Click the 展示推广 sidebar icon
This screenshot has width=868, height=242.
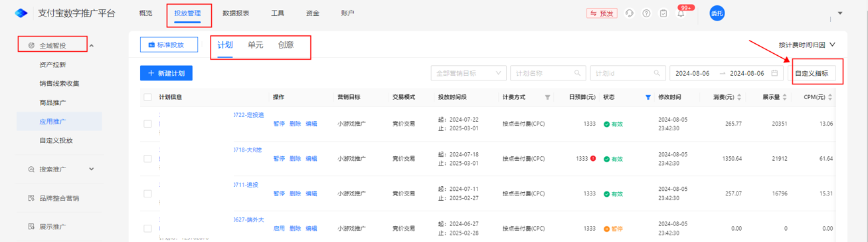click(x=31, y=227)
